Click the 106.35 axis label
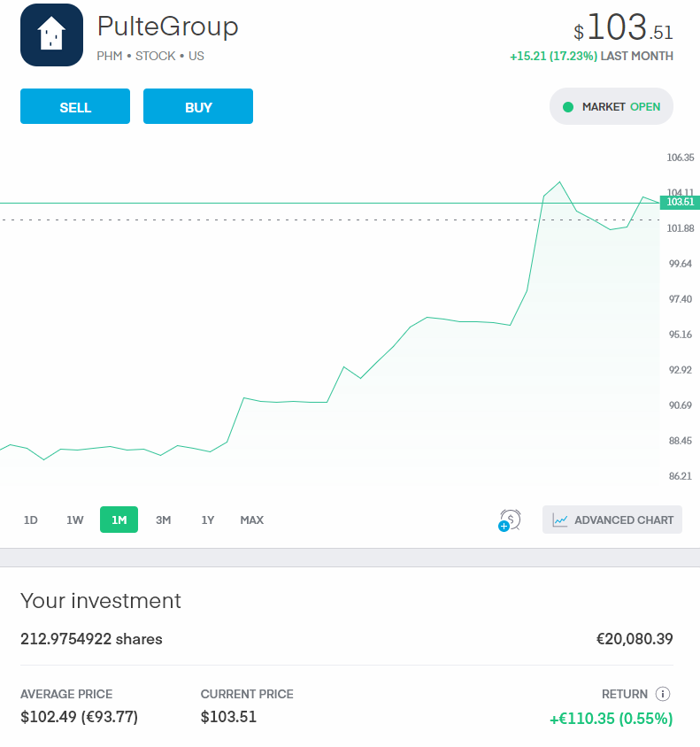The image size is (700, 747). (680, 158)
